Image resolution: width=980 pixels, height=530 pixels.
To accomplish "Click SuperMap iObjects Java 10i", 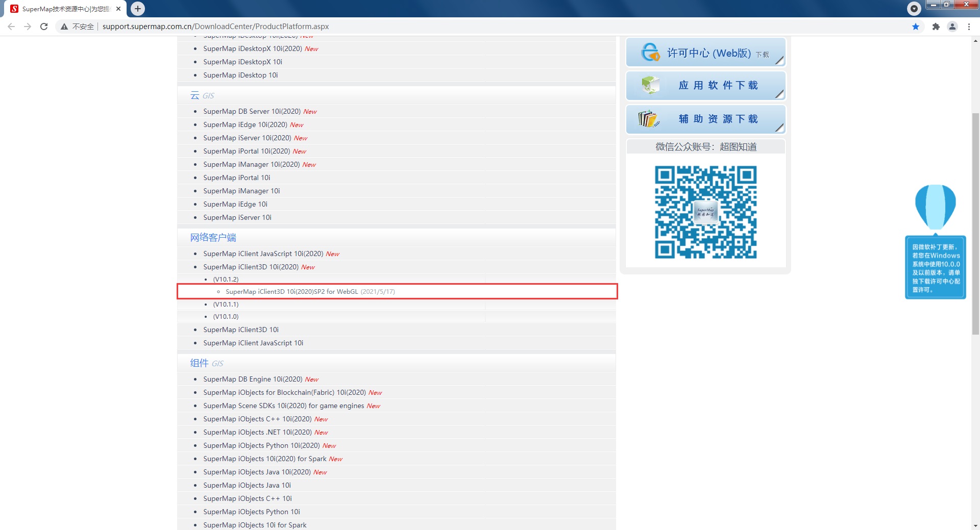I will coord(247,485).
